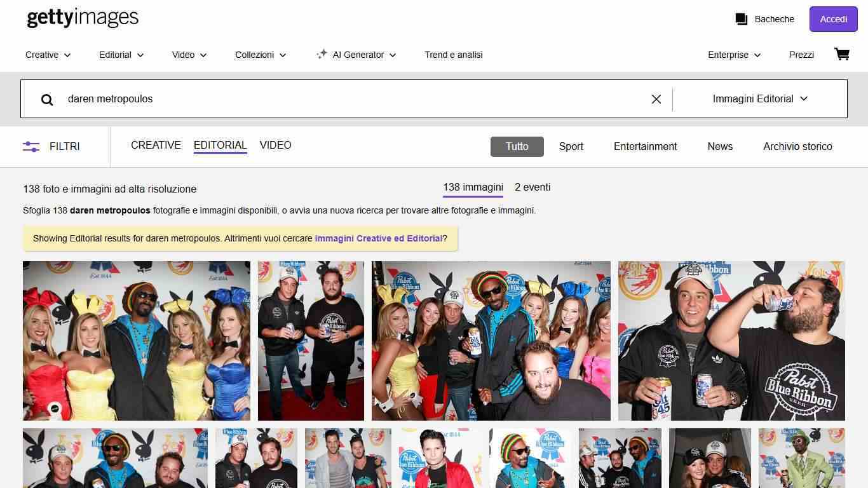Clear the search field with the X icon
Viewport: 868px width, 488px height.
pyautogui.click(x=656, y=99)
